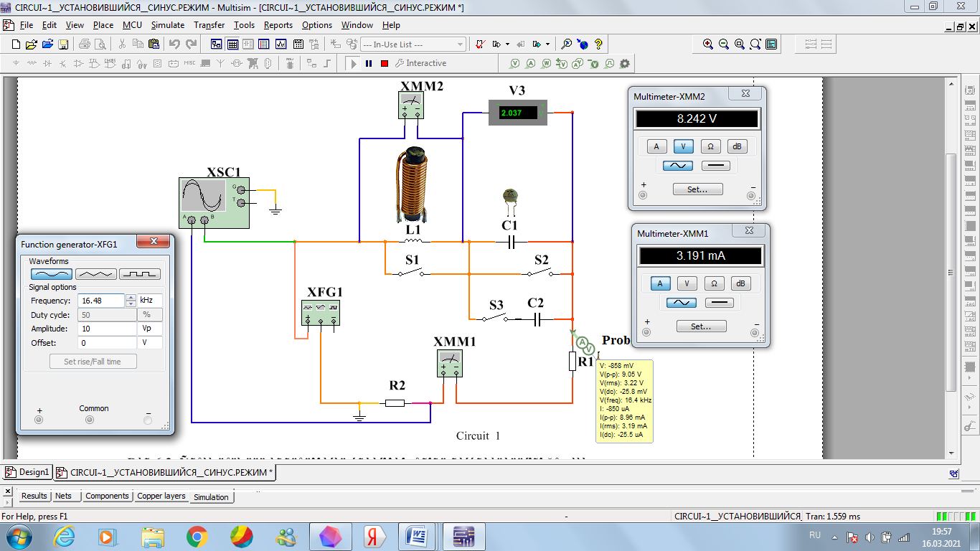Open the kHz frequency unit dropdown
The image size is (980, 551).
pos(150,301)
